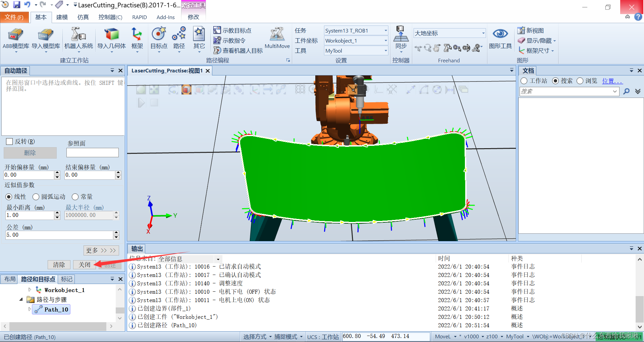This screenshot has width=644, height=342.
Task: Click the undo icon in title bar
Action: [x=27, y=5]
